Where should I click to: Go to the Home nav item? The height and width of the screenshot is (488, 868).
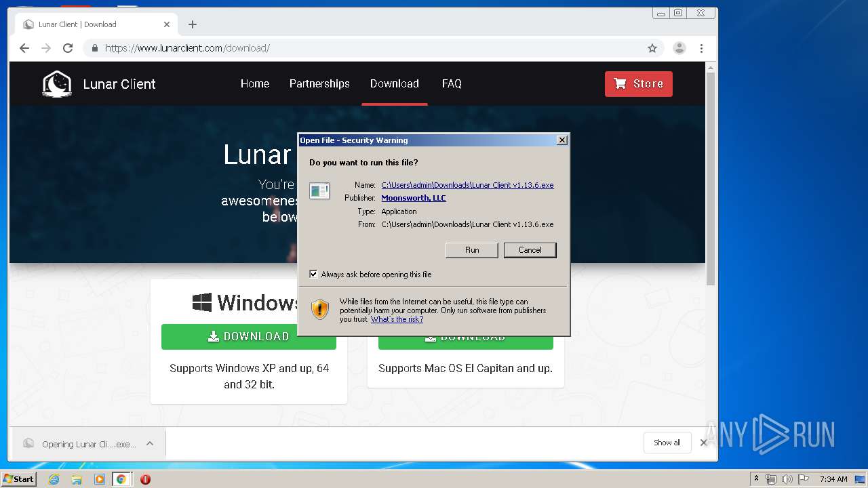tap(255, 83)
